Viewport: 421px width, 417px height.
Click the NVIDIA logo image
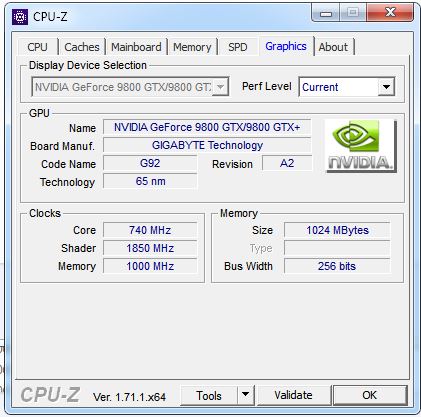[x=361, y=146]
